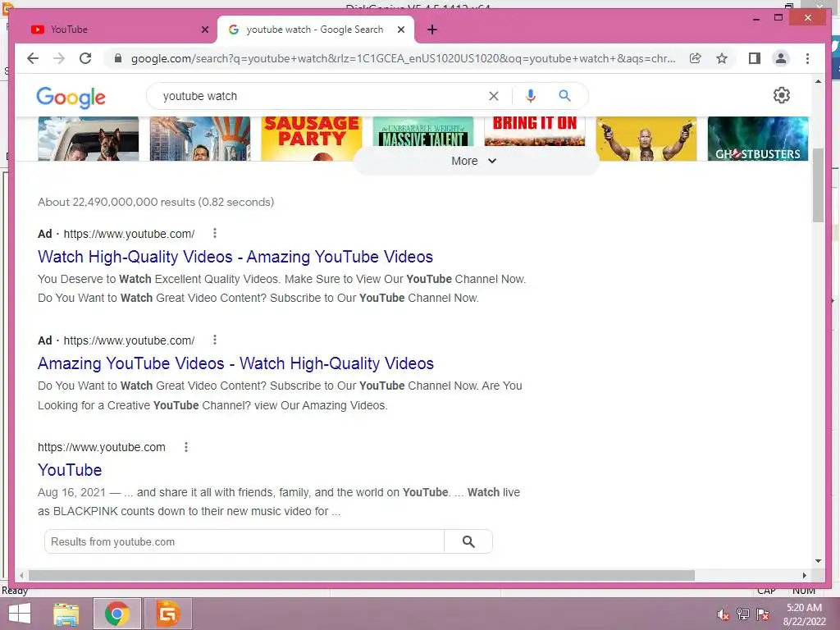Click 'About 22,490,000,000 results' text
Image resolution: width=840 pixels, height=630 pixels.
[116, 202]
